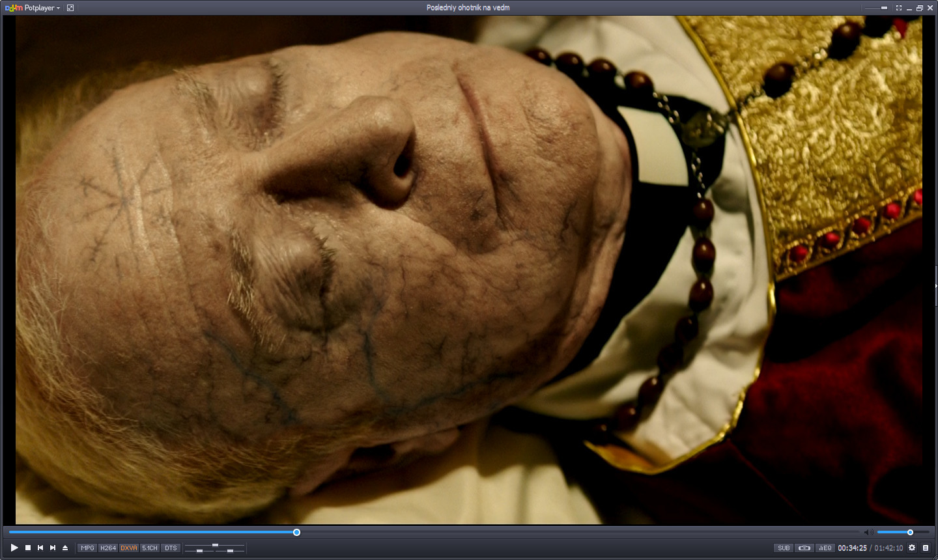Start playback with the Play button
Screen dimensions: 938x560
[x=14, y=548]
